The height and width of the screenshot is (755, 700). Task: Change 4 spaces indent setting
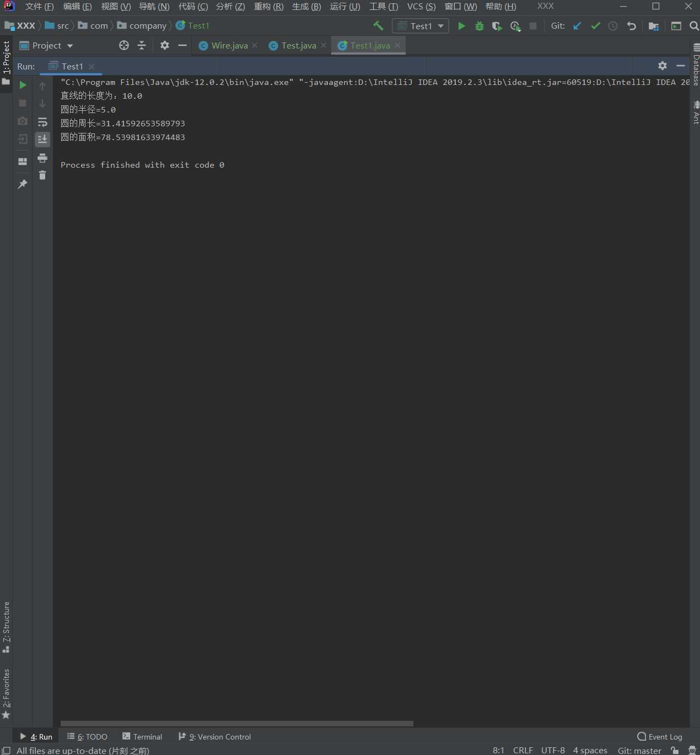(590, 750)
